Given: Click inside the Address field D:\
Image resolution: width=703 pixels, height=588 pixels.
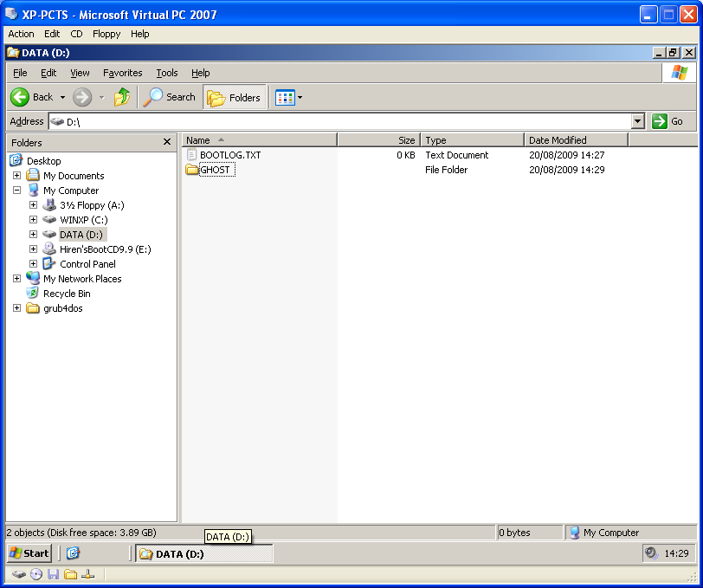Looking at the screenshot, I should tap(340, 121).
